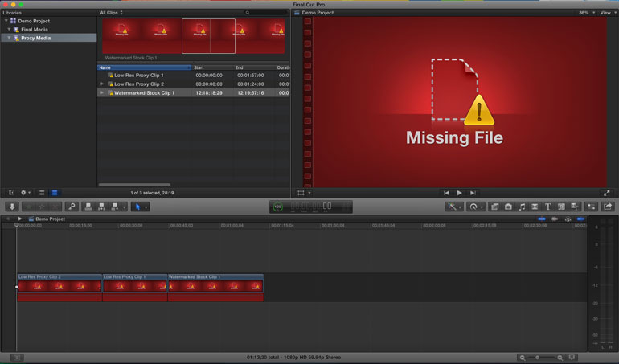Open the clip appearance options button
The height and width of the screenshot is (364, 619).
[572, 358]
